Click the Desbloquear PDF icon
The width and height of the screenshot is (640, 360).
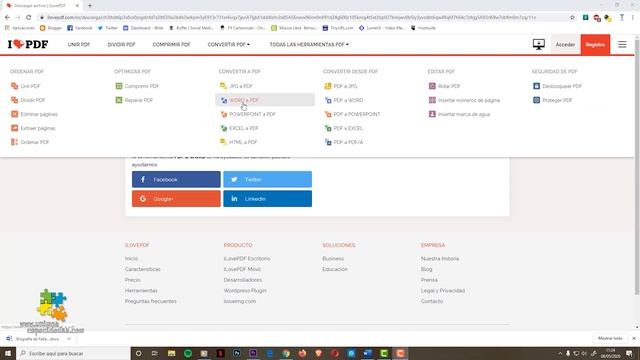pos(537,86)
